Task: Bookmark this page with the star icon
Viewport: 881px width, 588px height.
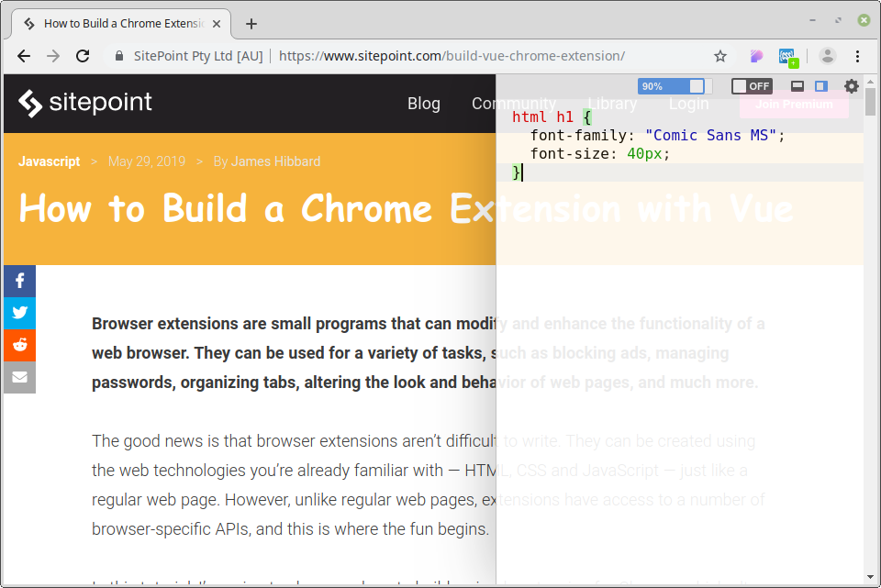Action: (x=720, y=56)
